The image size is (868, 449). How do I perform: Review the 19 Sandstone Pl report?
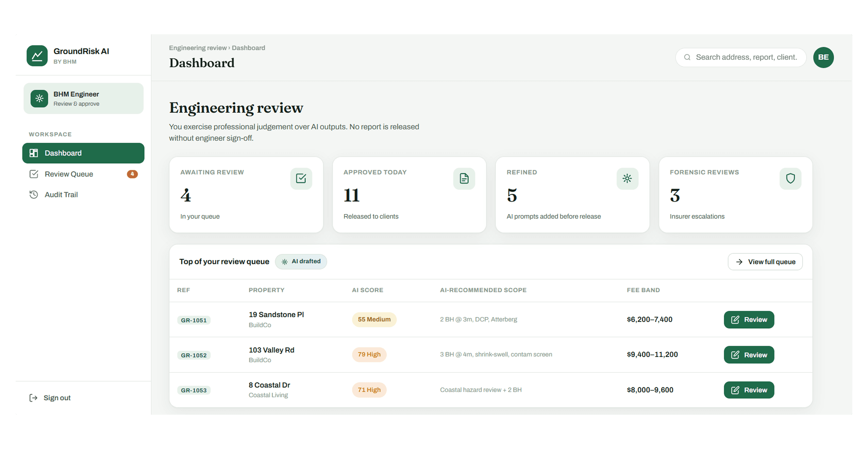click(749, 319)
